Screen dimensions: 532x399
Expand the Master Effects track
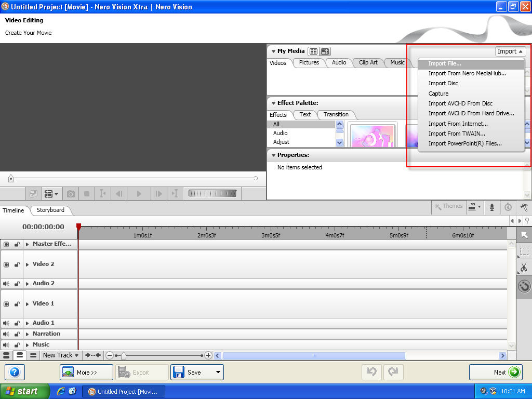point(27,244)
